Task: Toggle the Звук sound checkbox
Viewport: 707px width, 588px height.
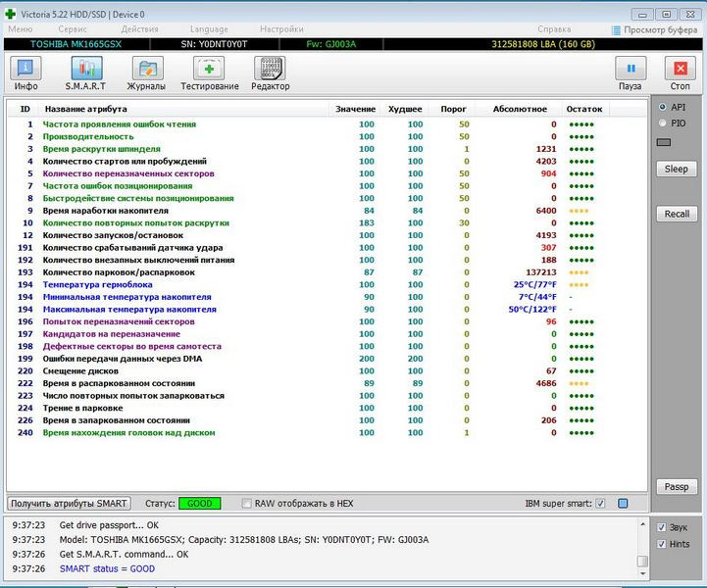Action: (x=662, y=526)
